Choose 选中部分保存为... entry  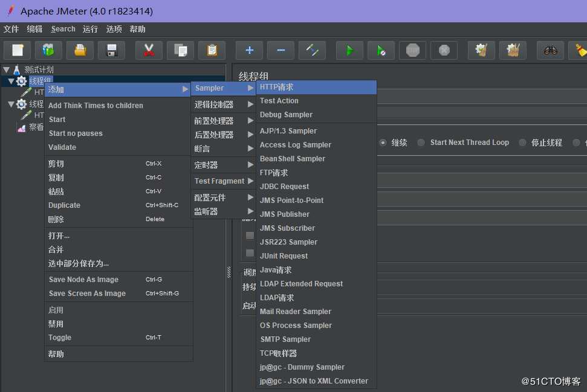(x=118, y=263)
